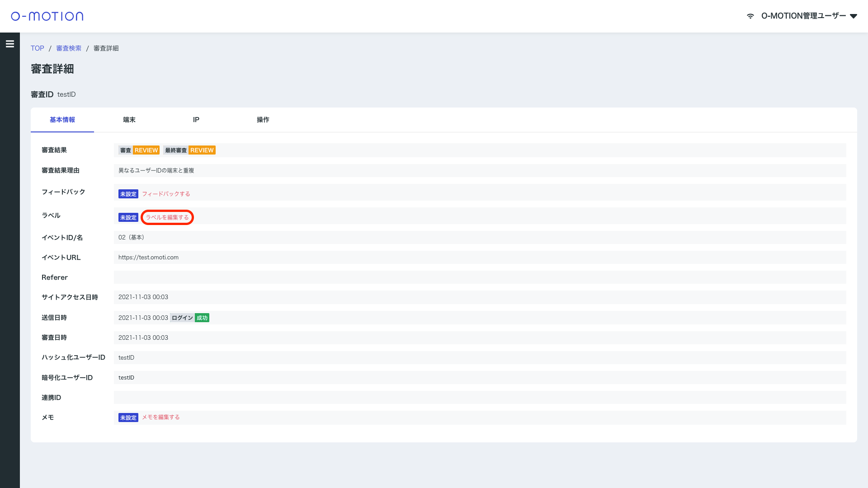Screen dimensions: 868x488
Task: Click the ログイン 成功 badge
Action: pyautogui.click(x=189, y=318)
